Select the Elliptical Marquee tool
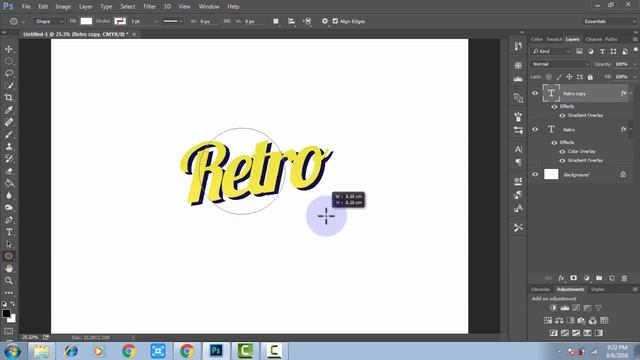 [9, 61]
